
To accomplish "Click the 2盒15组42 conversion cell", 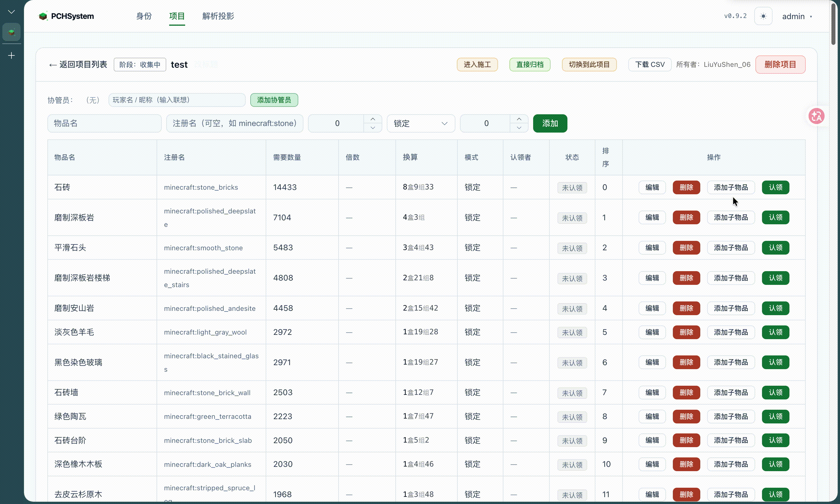I will (420, 308).
